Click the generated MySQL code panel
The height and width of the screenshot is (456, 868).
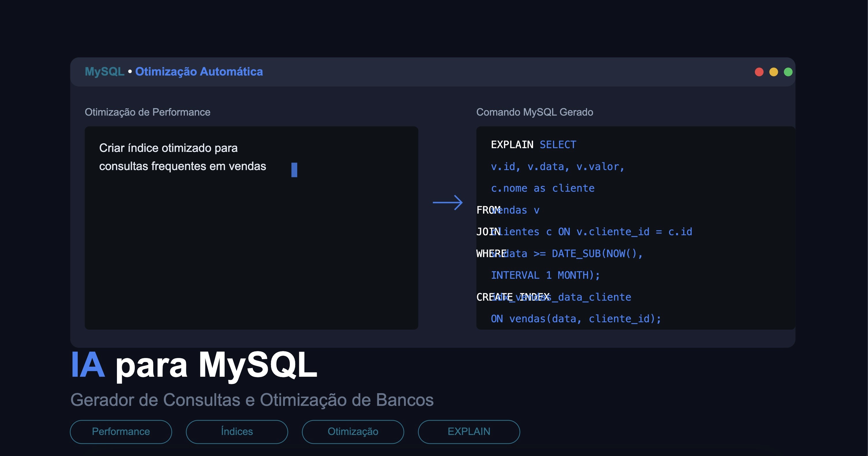coord(636,228)
